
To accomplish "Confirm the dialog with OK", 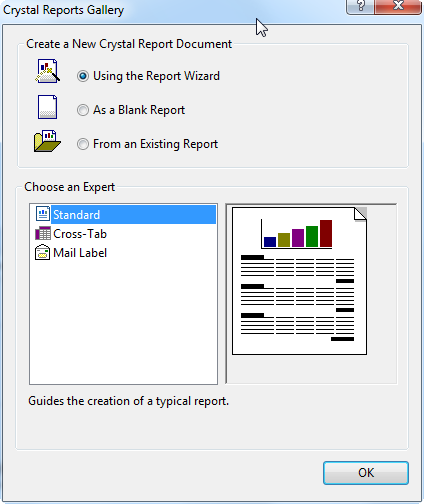I will tap(366, 473).
